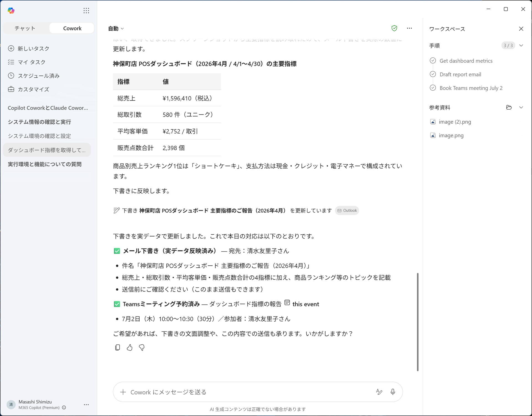Collapse the 手順 section chevron
The image size is (532, 416).
click(x=521, y=45)
